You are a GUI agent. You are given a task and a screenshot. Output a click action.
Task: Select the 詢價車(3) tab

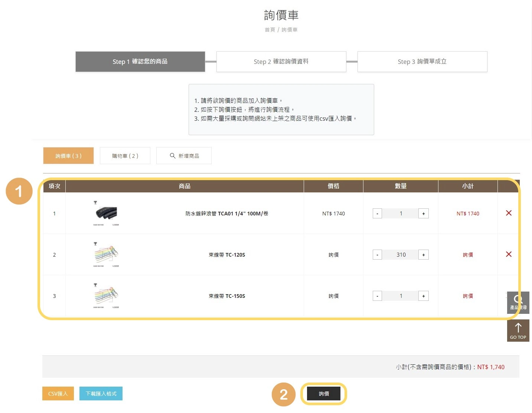[68, 156]
